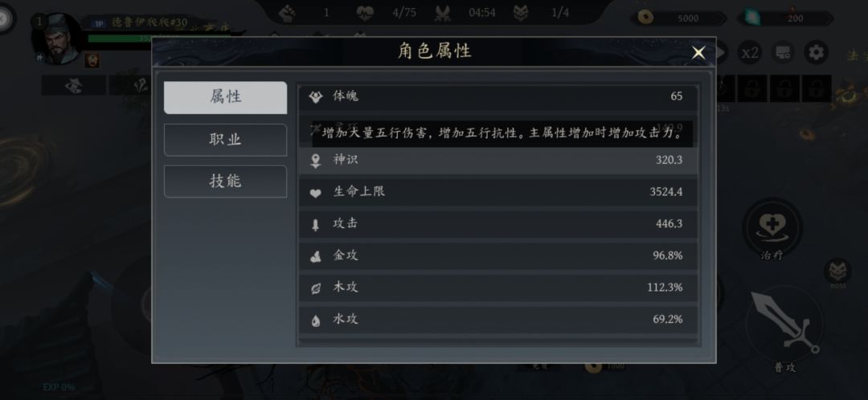The image size is (868, 400).
Task: Toggle the x2 speed button
Action: (x=749, y=53)
